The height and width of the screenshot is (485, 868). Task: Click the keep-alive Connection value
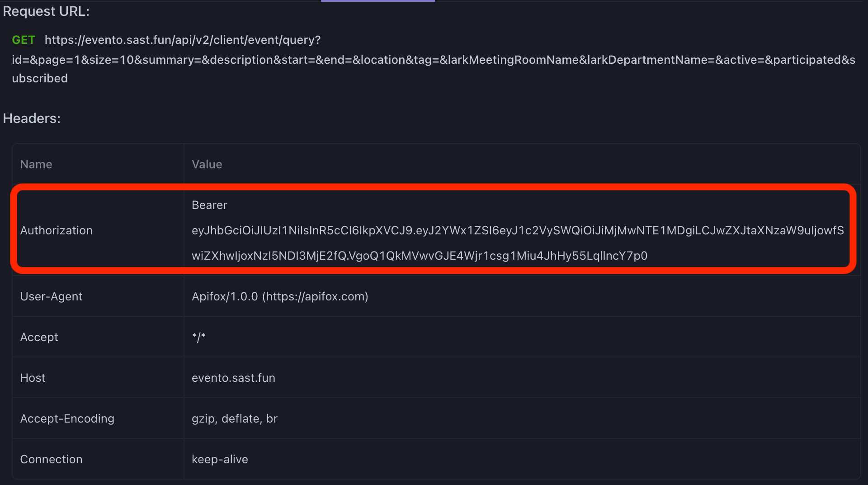click(x=220, y=459)
